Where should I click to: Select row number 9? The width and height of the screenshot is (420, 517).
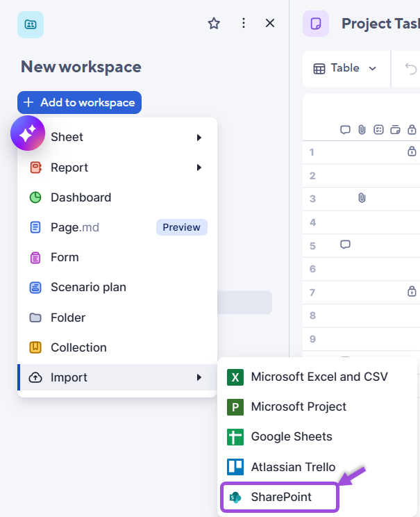[312, 339]
